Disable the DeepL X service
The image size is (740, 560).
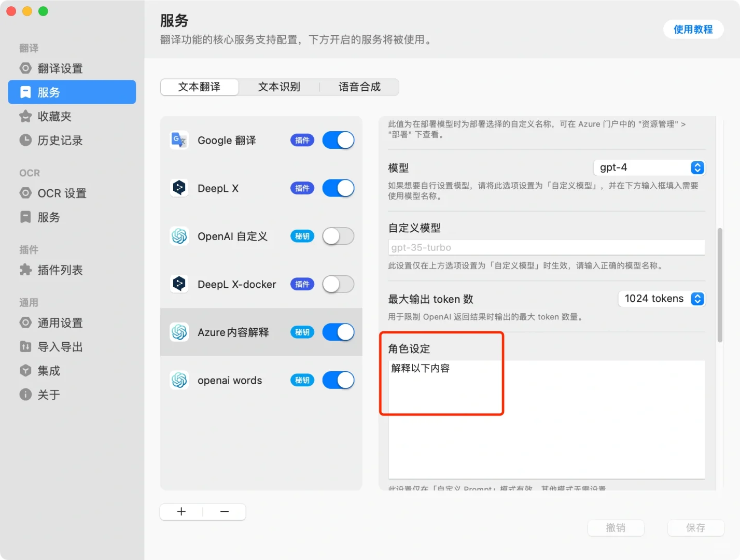338,188
